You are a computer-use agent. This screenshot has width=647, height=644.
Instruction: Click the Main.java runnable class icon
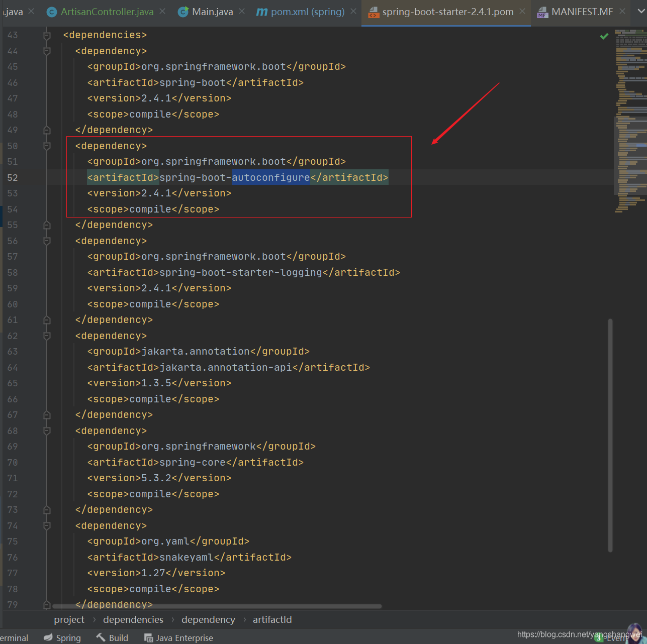pos(183,12)
